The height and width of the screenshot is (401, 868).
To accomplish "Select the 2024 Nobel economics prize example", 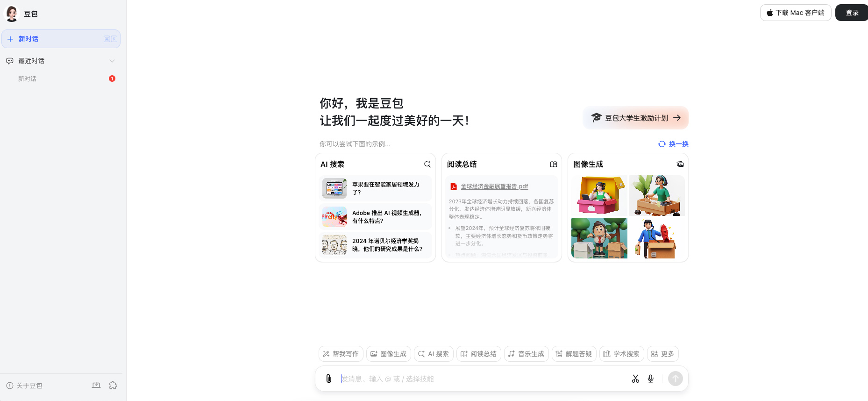I will [x=376, y=245].
